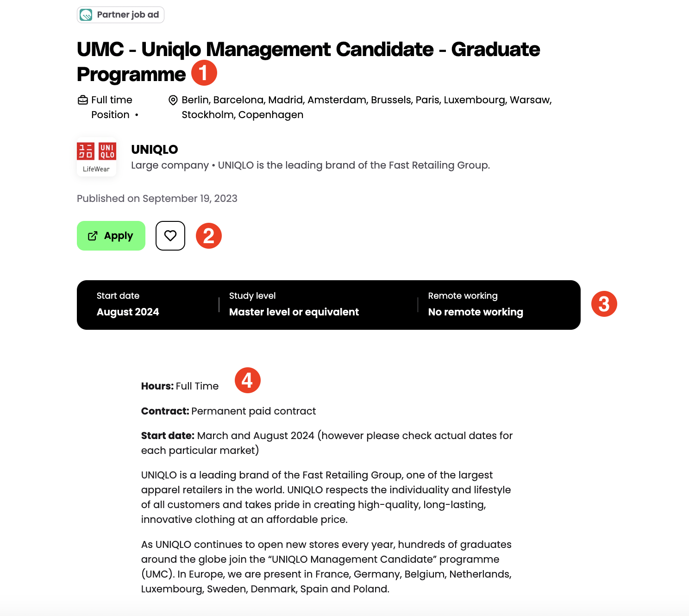Click the briefcase icon beside Full time
This screenshot has height=616, width=689.
pos(83,100)
